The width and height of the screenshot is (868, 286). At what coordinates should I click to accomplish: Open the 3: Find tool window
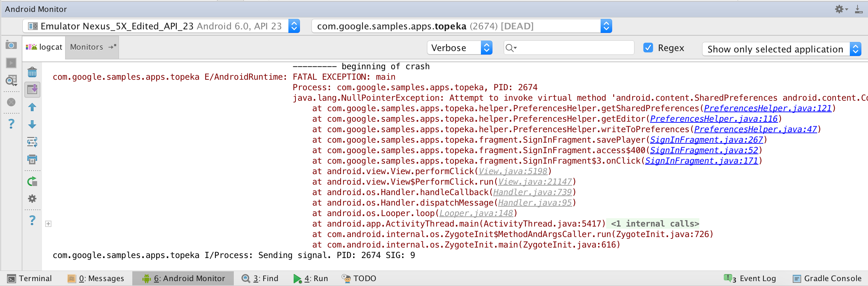(260, 279)
